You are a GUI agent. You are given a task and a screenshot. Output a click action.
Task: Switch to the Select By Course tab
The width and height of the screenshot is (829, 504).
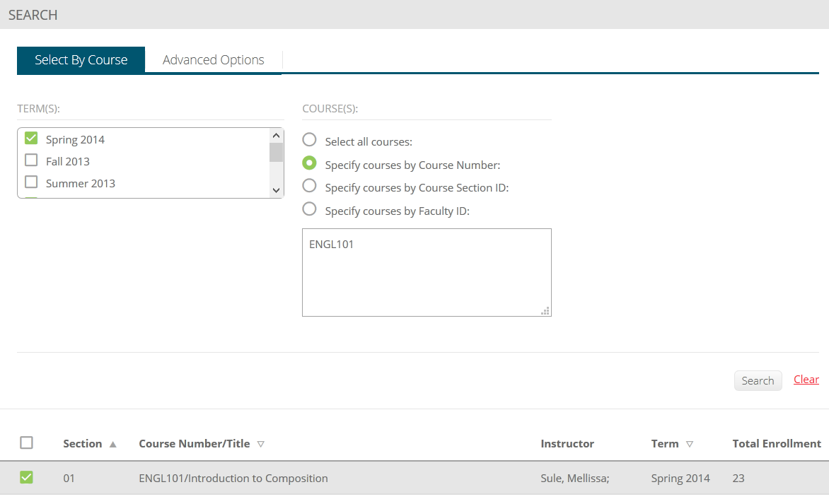pyautogui.click(x=81, y=60)
